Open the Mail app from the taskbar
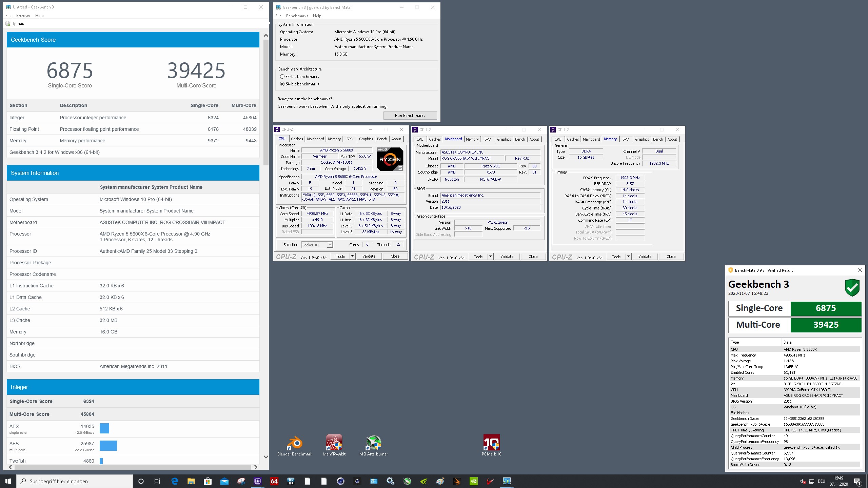 point(224,481)
